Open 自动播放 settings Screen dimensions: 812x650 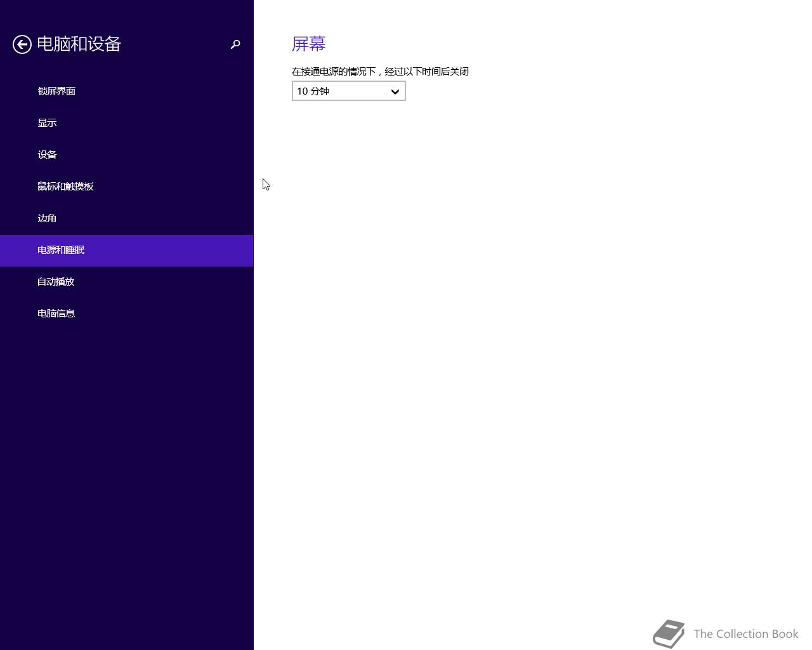(127, 282)
